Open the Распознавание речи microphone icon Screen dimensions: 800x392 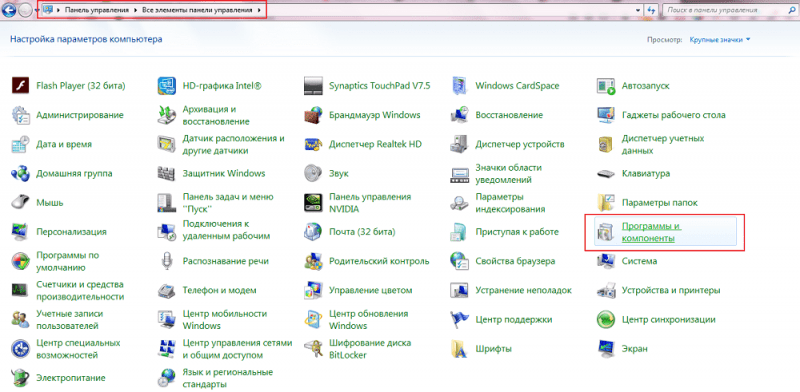pos(166,261)
